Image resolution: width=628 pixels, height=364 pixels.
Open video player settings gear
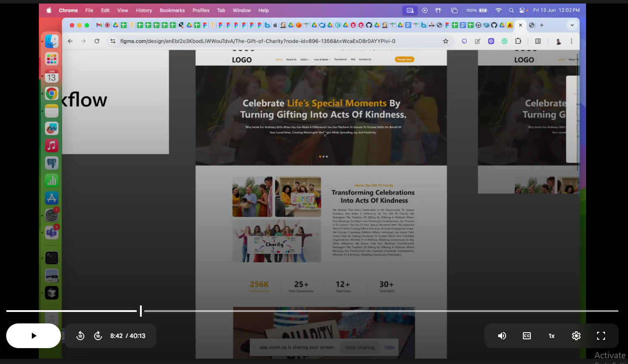point(576,336)
